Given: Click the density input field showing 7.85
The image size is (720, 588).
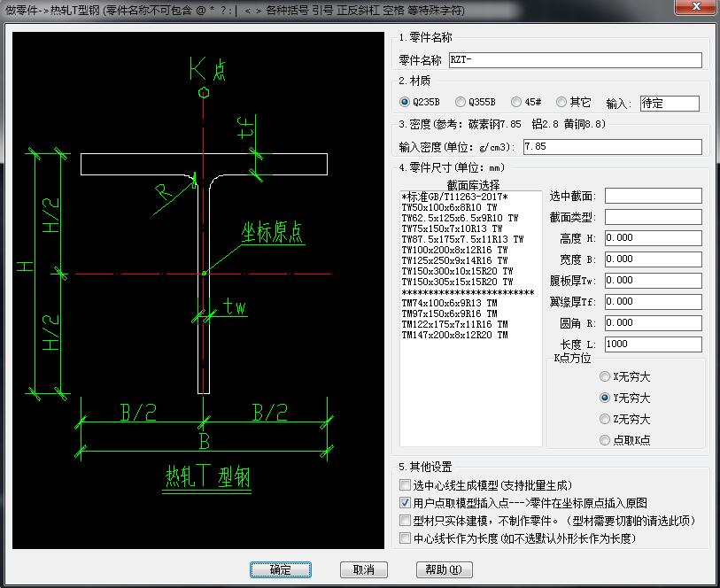Looking at the screenshot, I should click(x=612, y=146).
